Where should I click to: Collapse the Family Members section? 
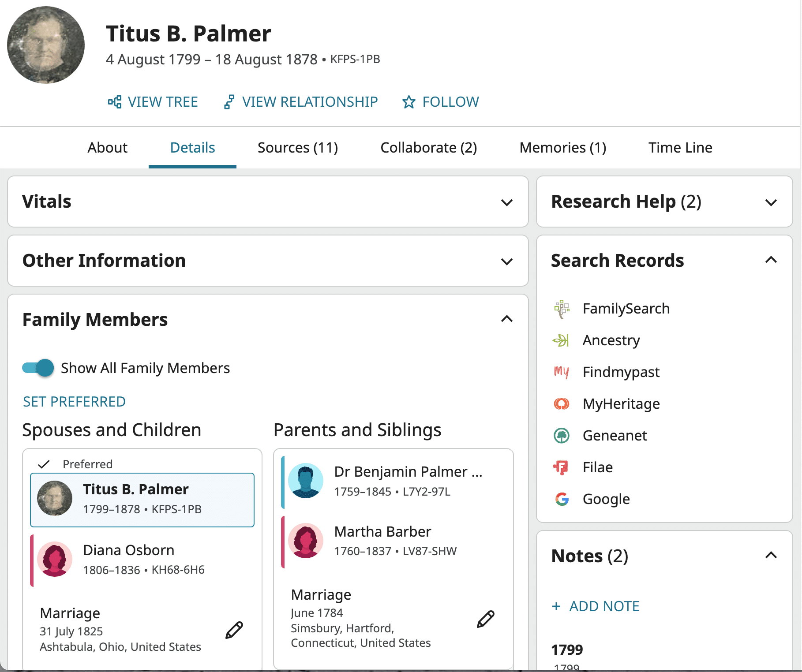(x=507, y=319)
